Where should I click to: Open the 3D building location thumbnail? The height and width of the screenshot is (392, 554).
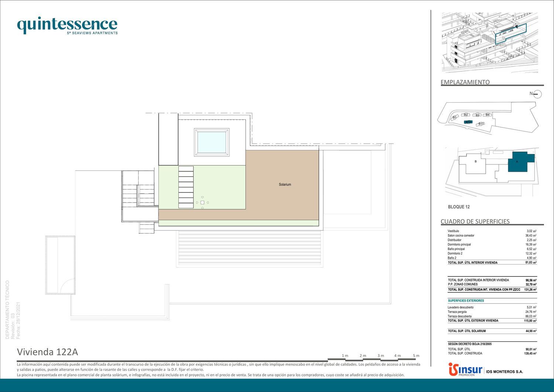tap(490, 42)
